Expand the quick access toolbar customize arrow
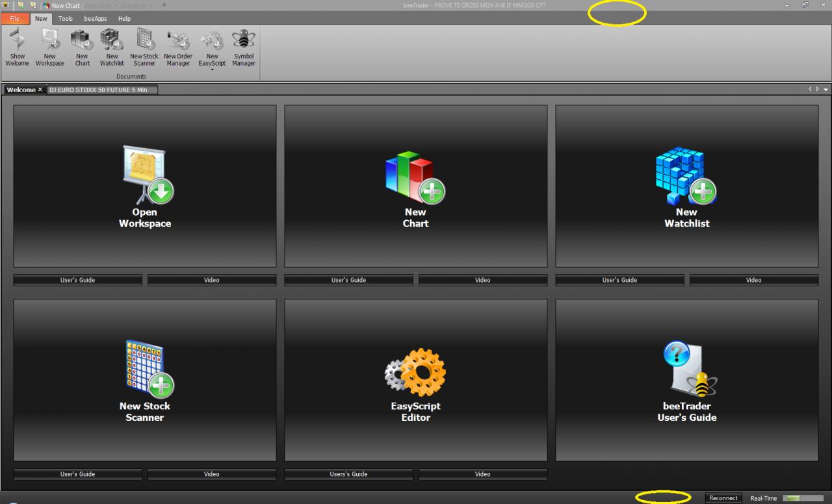832x504 pixels. tap(164, 5)
